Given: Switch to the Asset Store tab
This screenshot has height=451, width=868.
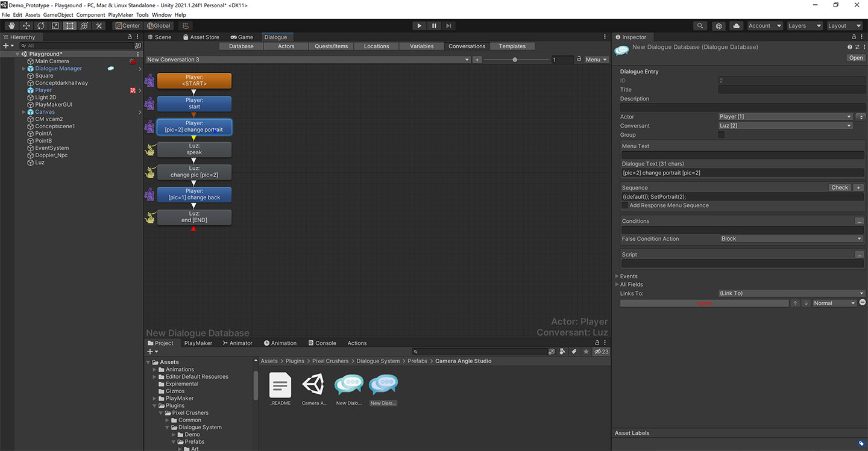Looking at the screenshot, I should click(x=200, y=37).
